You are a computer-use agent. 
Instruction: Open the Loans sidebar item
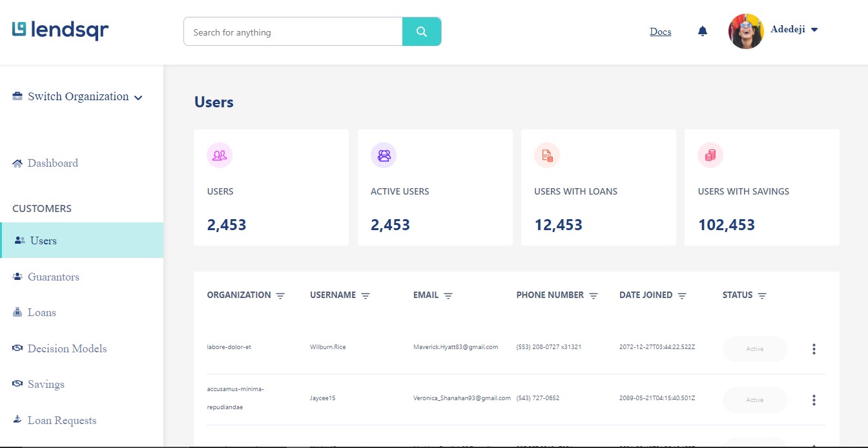coord(41,313)
